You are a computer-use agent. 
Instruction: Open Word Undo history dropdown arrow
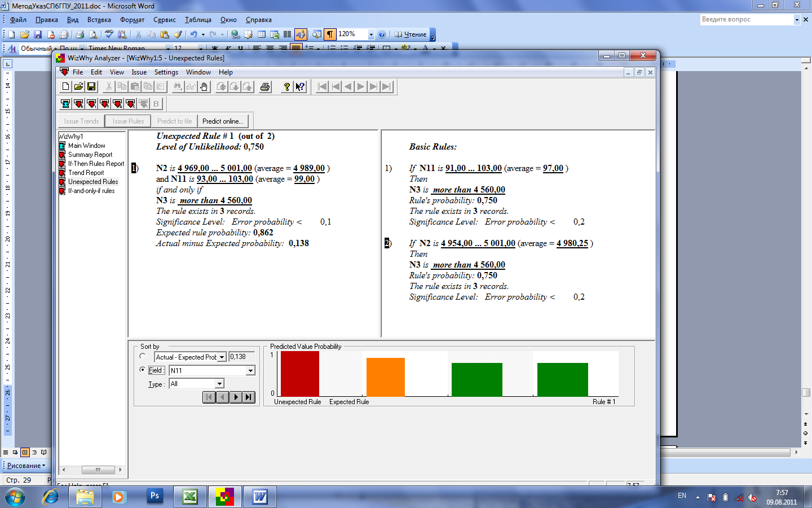203,34
